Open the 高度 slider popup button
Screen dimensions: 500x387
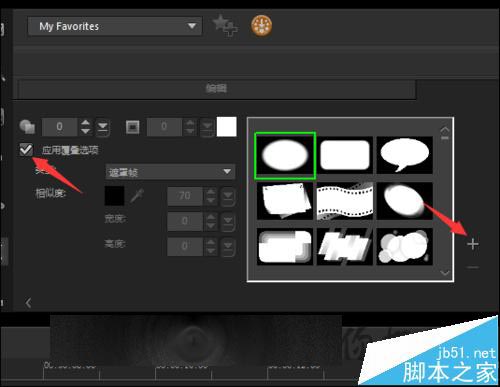coord(228,247)
